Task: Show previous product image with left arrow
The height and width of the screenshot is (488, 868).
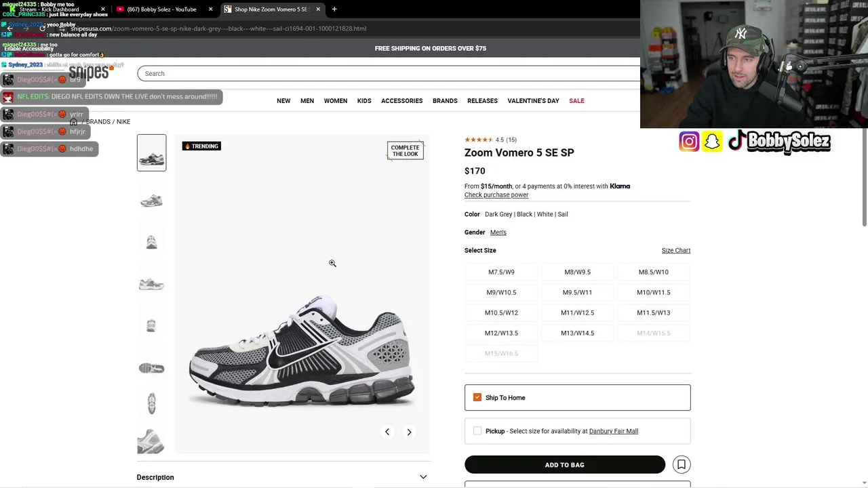Action: click(x=387, y=432)
